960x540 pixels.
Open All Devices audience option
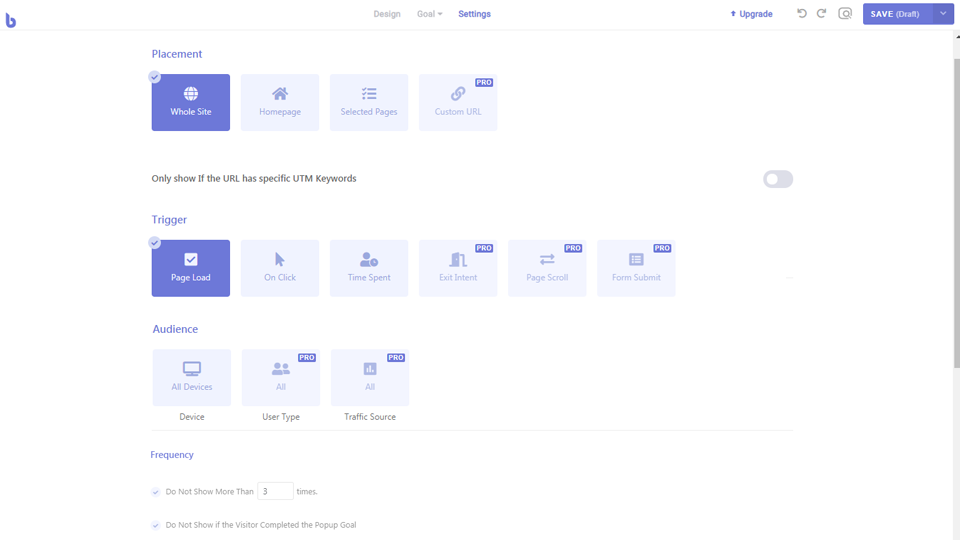tap(192, 377)
